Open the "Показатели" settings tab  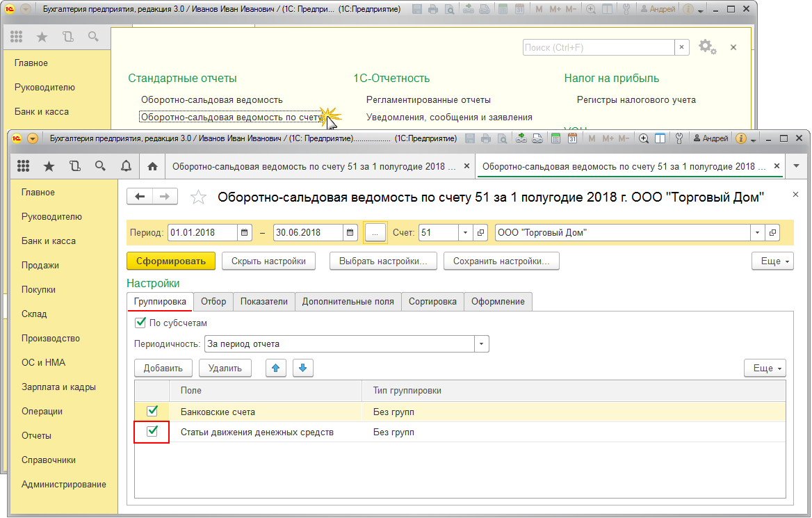click(x=263, y=301)
